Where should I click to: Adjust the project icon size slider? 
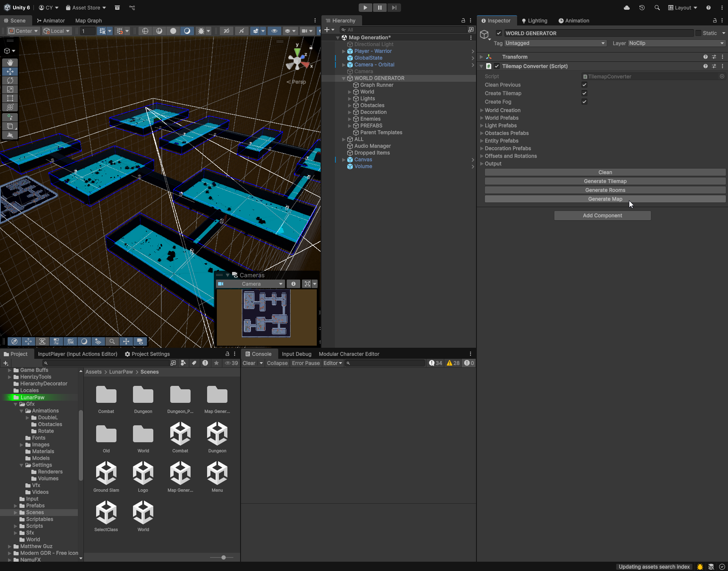click(224, 557)
